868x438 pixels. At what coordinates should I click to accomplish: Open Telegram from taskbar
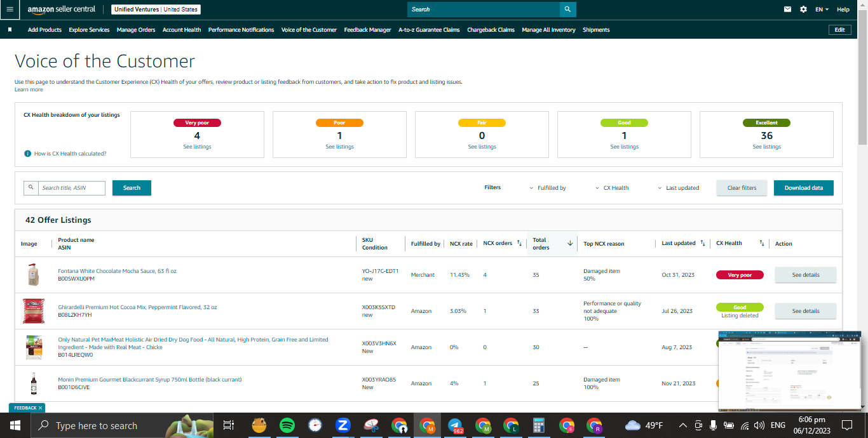(455, 425)
